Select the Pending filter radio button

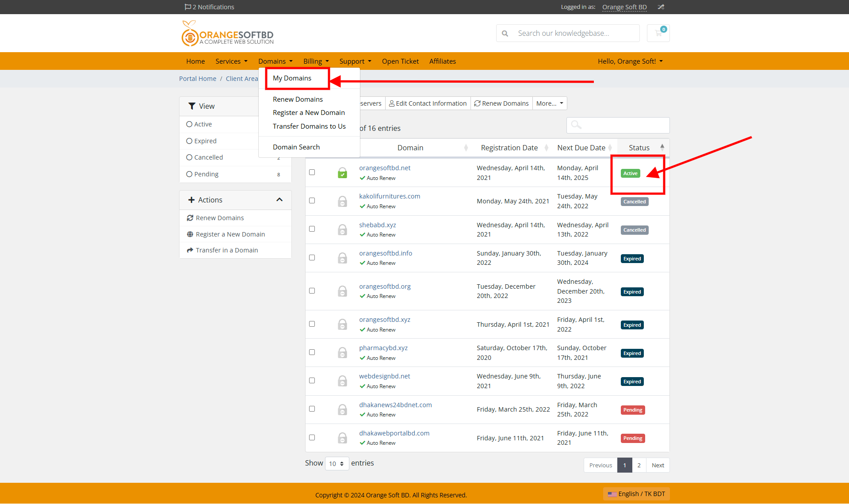pyautogui.click(x=190, y=174)
